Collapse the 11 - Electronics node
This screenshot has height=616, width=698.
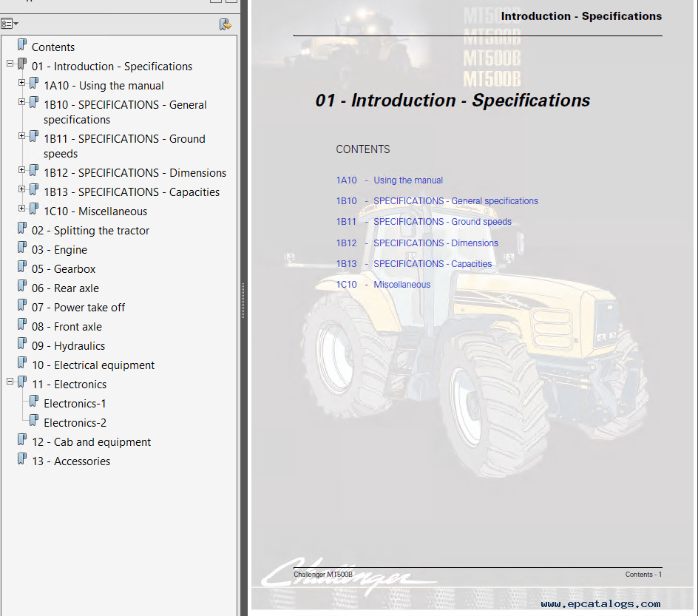coord(10,382)
